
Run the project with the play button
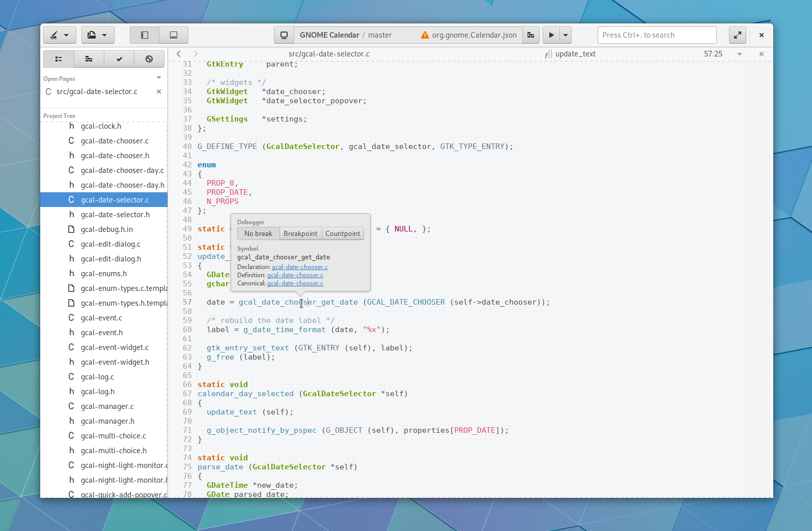tap(551, 35)
